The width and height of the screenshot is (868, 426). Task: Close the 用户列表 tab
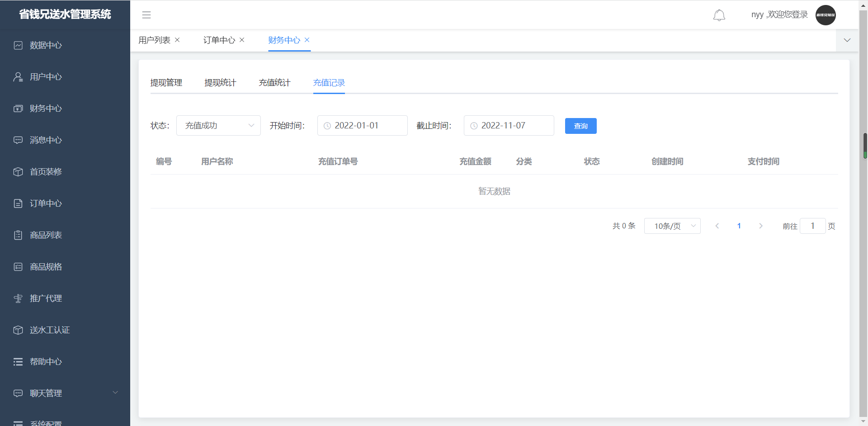(177, 40)
